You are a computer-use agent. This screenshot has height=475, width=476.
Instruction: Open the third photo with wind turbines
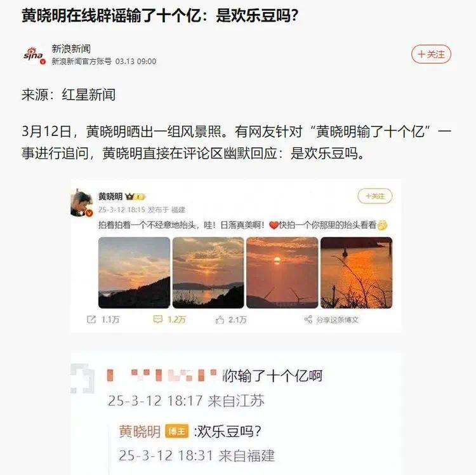(282, 272)
